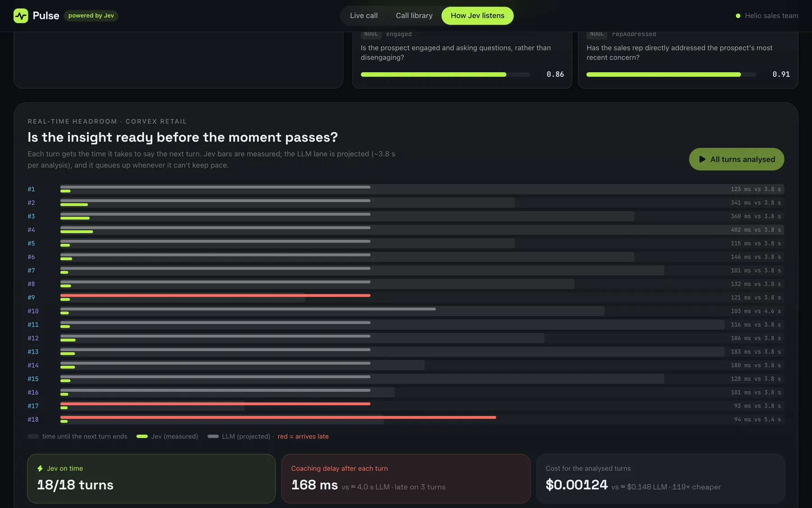Click the repAddressed score bar at 0.91

coord(671,75)
